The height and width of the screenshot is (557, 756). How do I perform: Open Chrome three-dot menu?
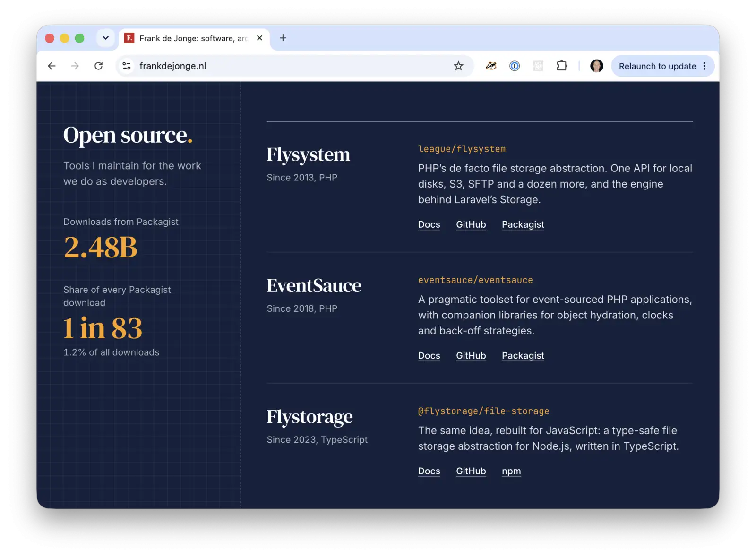(x=704, y=66)
